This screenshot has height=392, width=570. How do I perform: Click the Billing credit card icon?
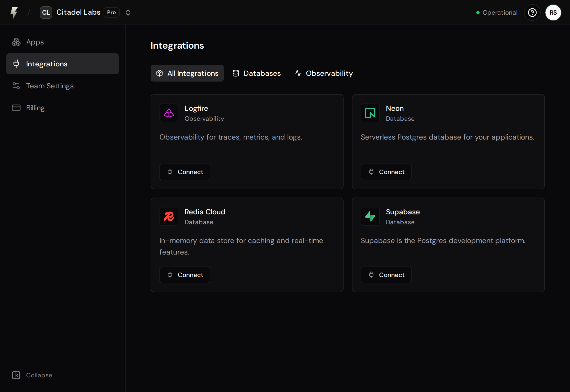pos(16,108)
